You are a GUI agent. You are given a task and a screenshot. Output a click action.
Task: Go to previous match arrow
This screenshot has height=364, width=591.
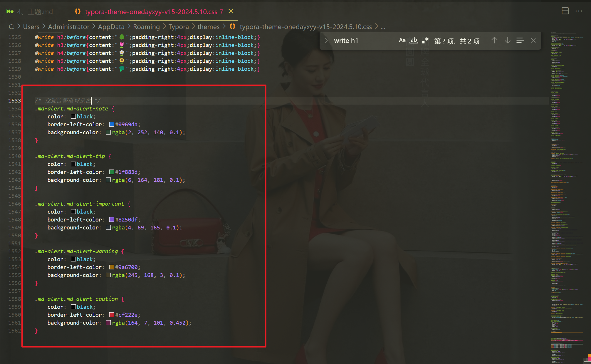coord(494,41)
